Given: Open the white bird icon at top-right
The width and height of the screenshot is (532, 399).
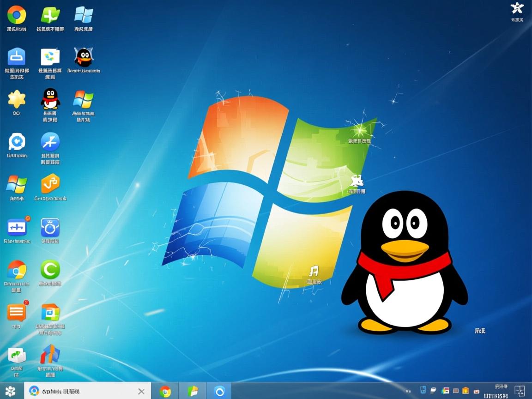Looking at the screenshot, I should [x=517, y=8].
